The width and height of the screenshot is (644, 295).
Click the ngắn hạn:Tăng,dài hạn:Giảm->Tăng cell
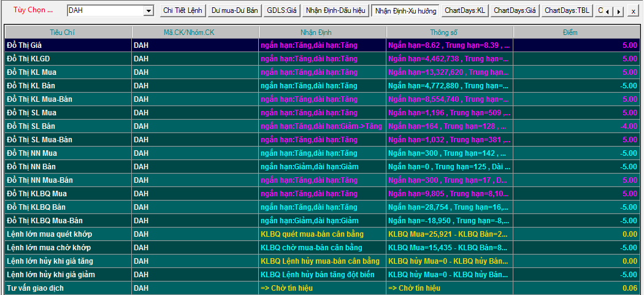(323, 126)
